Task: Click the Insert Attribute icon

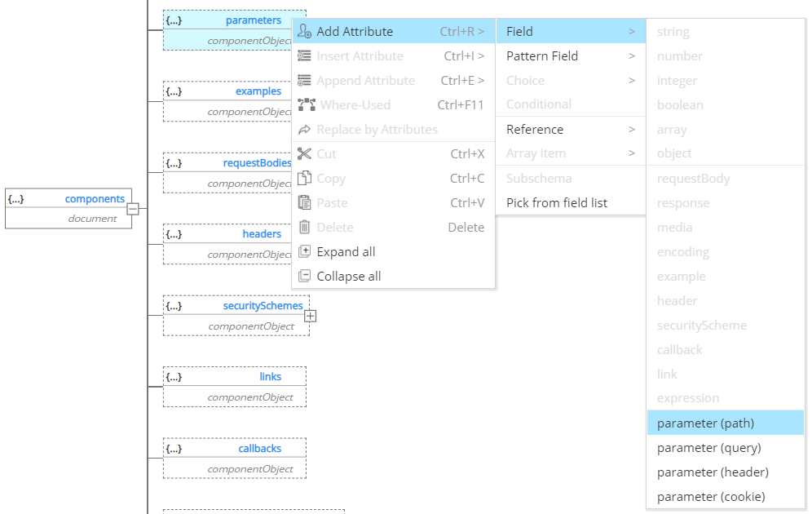Action: click(305, 55)
